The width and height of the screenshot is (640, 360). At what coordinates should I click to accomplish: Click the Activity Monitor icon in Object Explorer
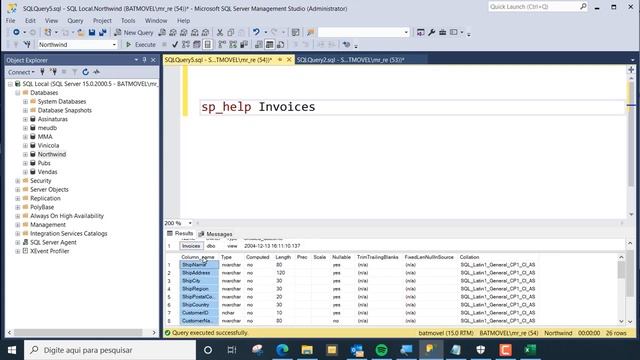coord(96,72)
